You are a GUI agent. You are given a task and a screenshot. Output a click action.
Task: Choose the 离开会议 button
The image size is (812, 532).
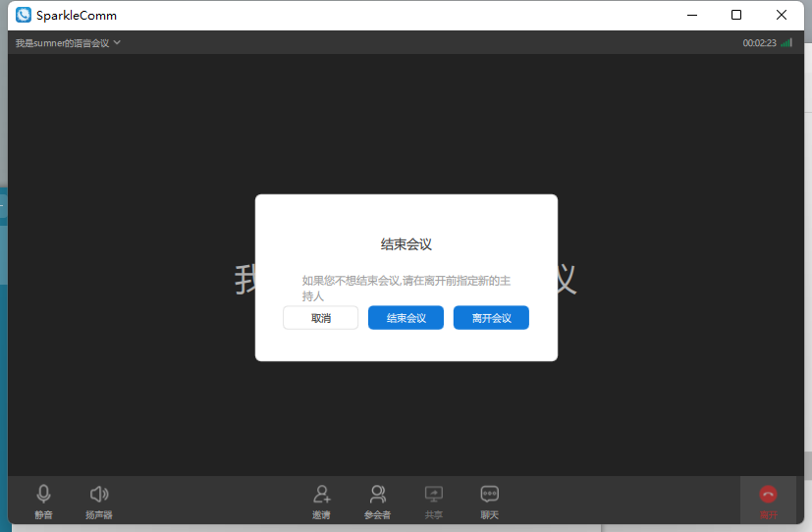(491, 318)
